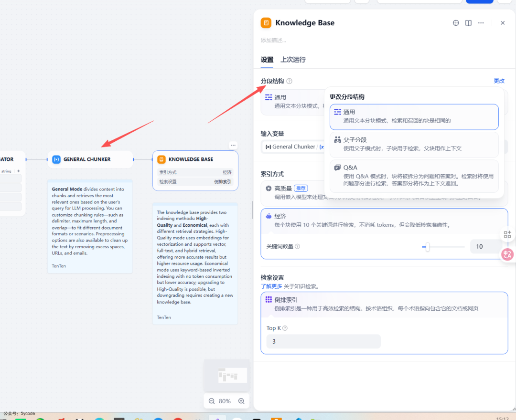Select the 通用 segmentation mode option
The height and width of the screenshot is (420, 516).
(414, 116)
